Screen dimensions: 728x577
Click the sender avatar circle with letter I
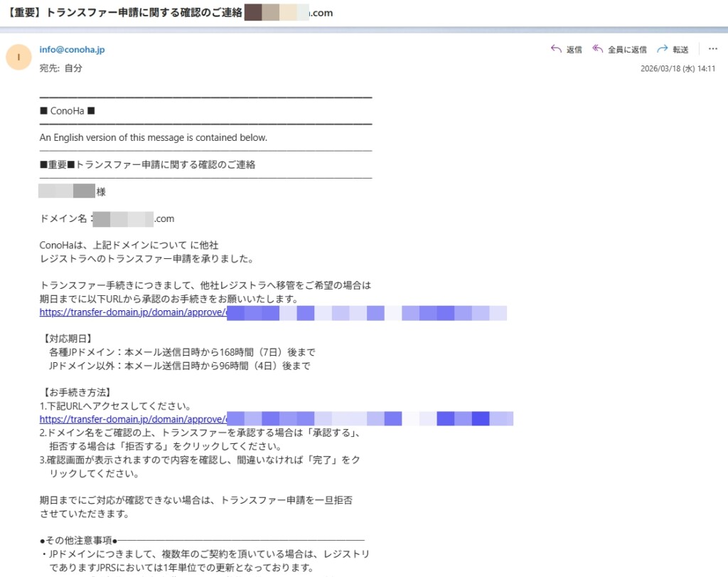pos(18,57)
